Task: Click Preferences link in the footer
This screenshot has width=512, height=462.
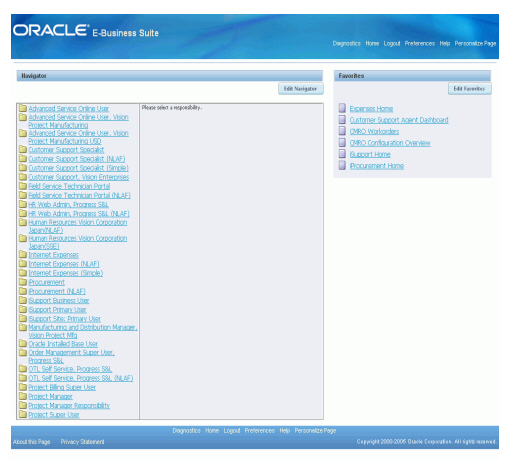Action: 259,431
